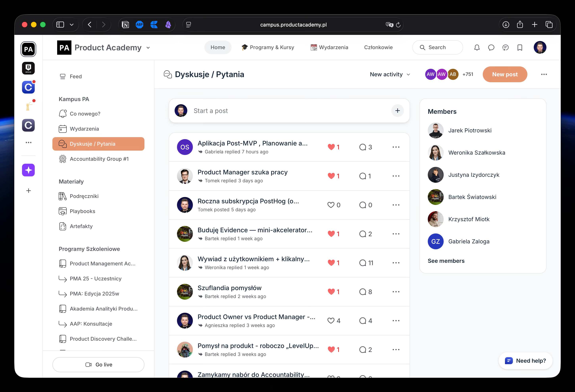Click the New post button

click(505, 74)
